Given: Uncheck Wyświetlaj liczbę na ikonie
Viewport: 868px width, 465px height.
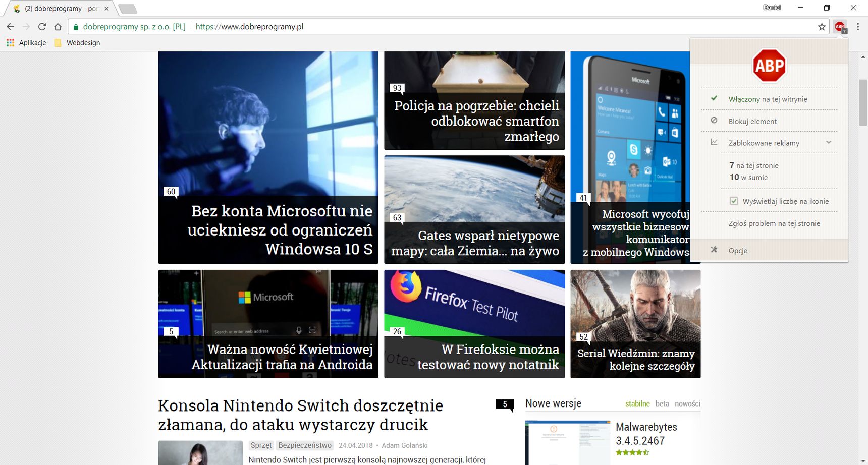Looking at the screenshot, I should pos(734,201).
